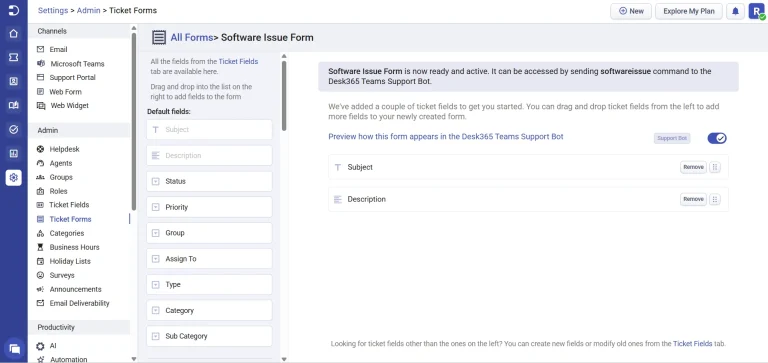Open Holiday Lists menu item
Image resolution: width=768 pixels, height=363 pixels.
pyautogui.click(x=70, y=261)
